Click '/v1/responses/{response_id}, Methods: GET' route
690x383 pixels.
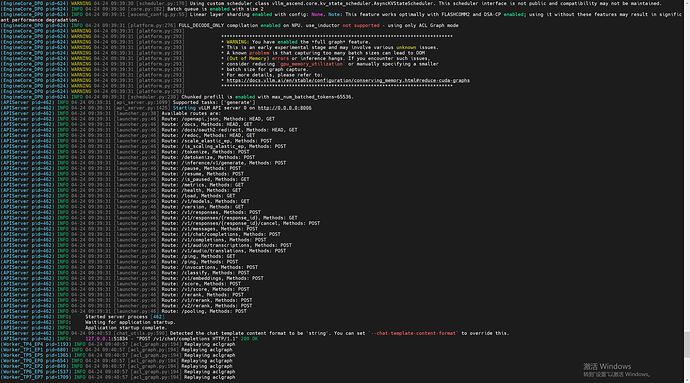pyautogui.click(x=229, y=218)
